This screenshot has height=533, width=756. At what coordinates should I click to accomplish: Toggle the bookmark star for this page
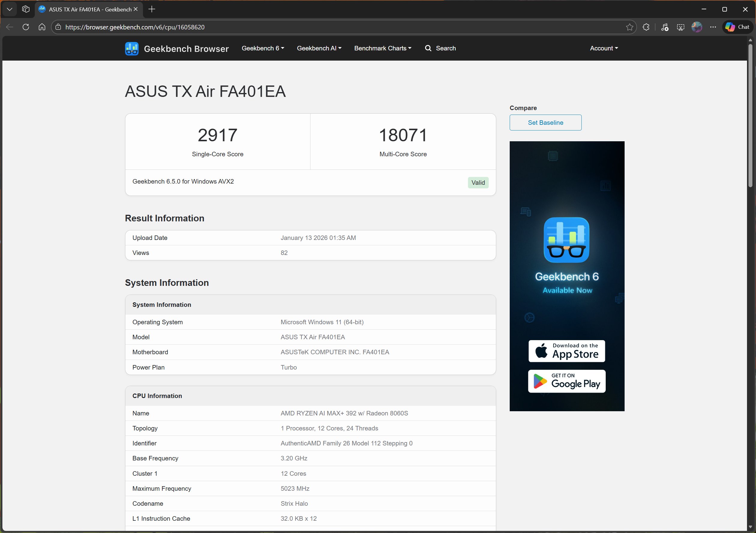coord(630,27)
